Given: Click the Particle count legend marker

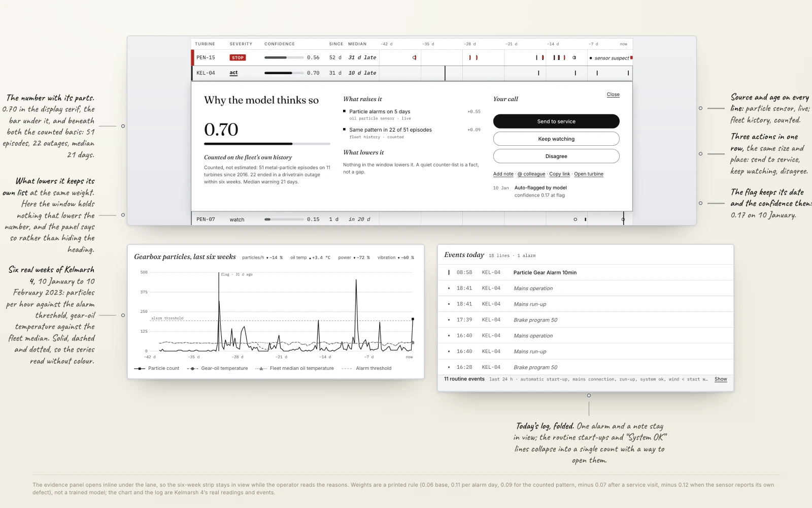Looking at the screenshot, I should (x=140, y=368).
